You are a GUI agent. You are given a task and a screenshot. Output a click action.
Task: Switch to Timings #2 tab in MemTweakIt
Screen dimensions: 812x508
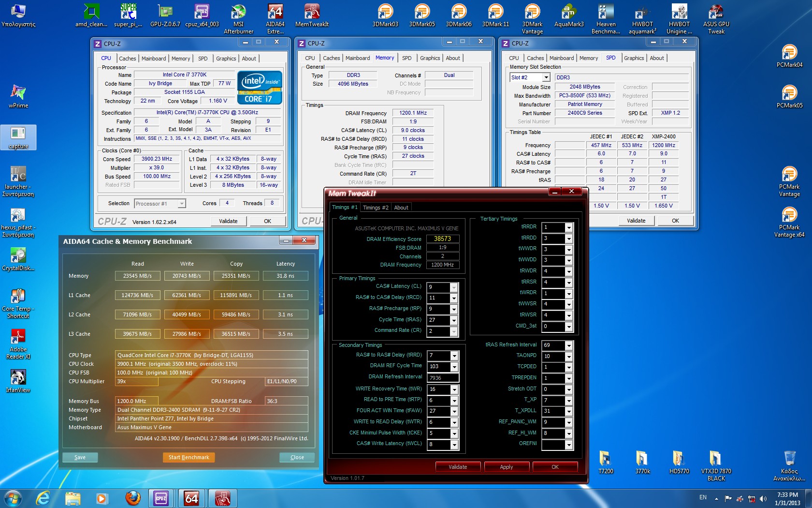click(x=376, y=208)
